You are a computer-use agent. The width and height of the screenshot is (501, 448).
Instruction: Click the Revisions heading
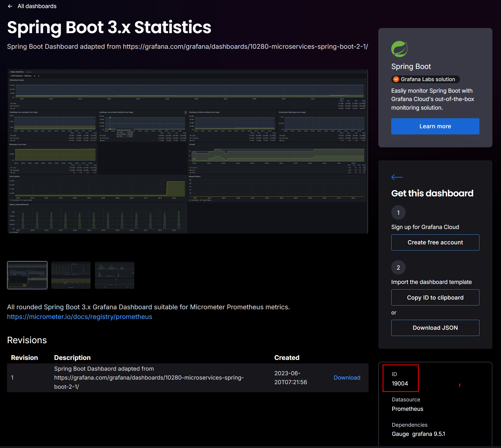27,340
